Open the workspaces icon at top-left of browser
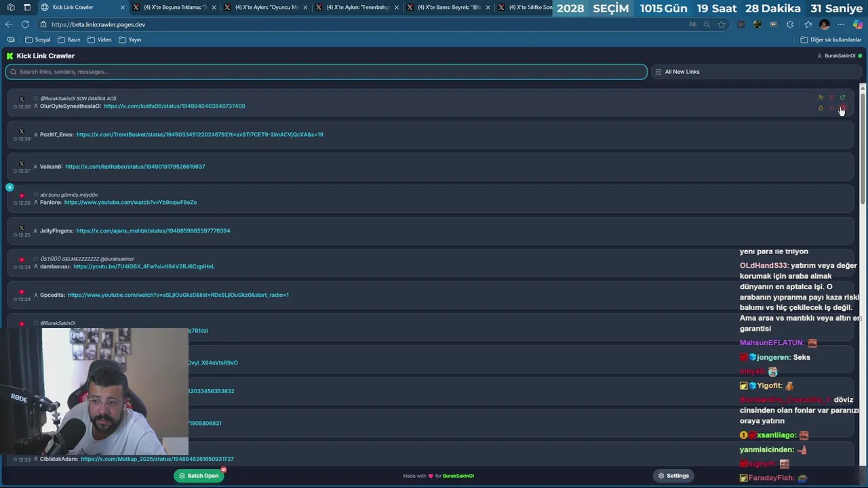This screenshot has height=488, width=868. [x=10, y=7]
